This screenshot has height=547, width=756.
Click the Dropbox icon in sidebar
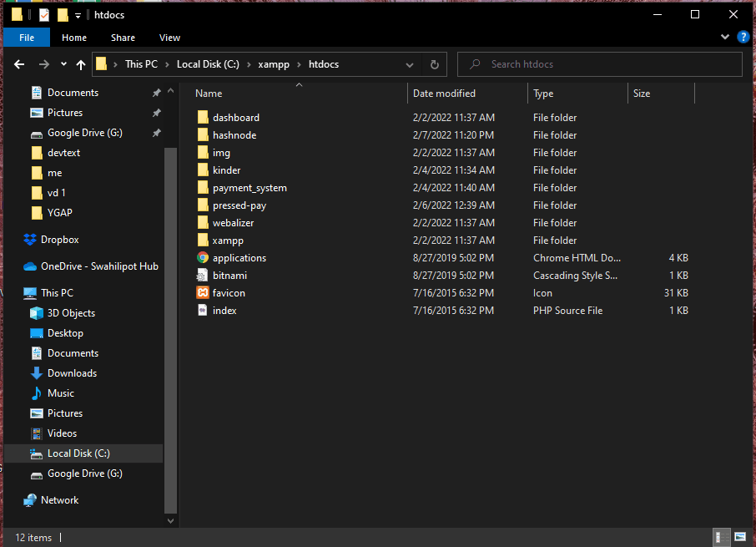[x=30, y=239]
